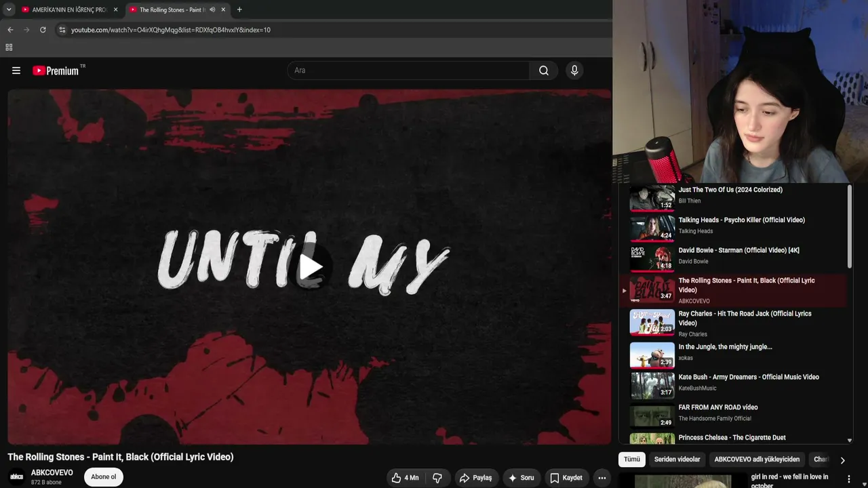Share the video using Paylaş

pos(475,478)
